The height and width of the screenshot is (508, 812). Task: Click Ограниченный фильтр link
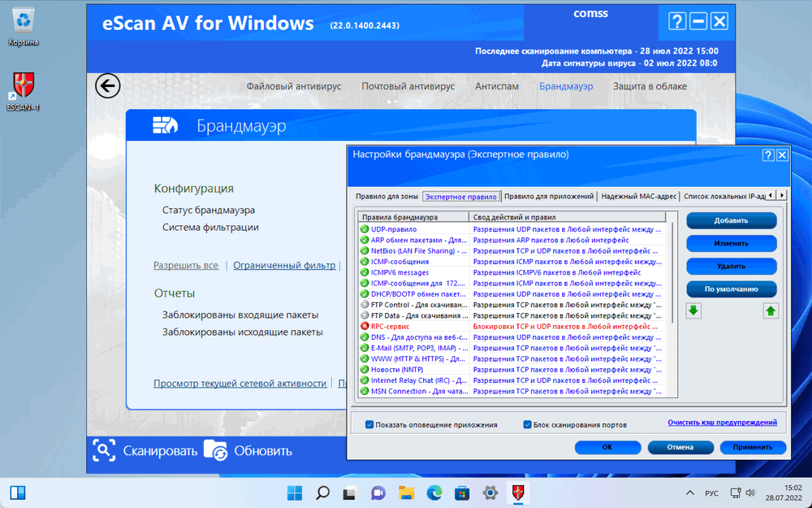(x=284, y=265)
